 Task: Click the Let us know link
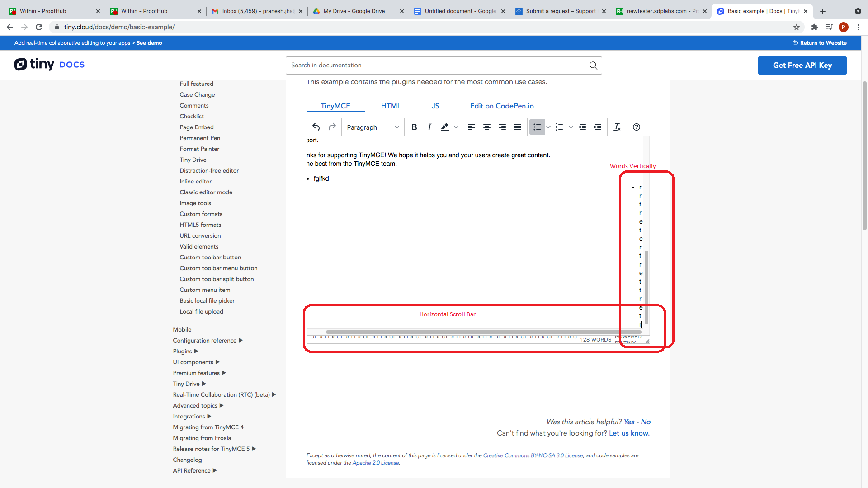[x=629, y=433]
